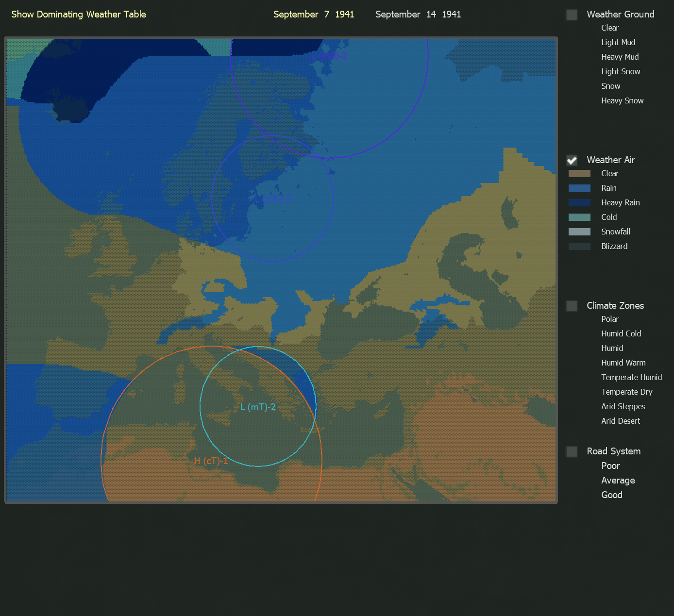Select the Cold color swatch
Screen dimensions: 674x616
tap(579, 217)
